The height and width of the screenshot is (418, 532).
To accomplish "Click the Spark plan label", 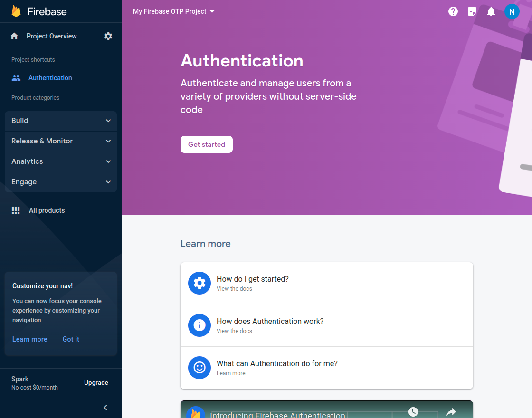I will pyautogui.click(x=20, y=379).
